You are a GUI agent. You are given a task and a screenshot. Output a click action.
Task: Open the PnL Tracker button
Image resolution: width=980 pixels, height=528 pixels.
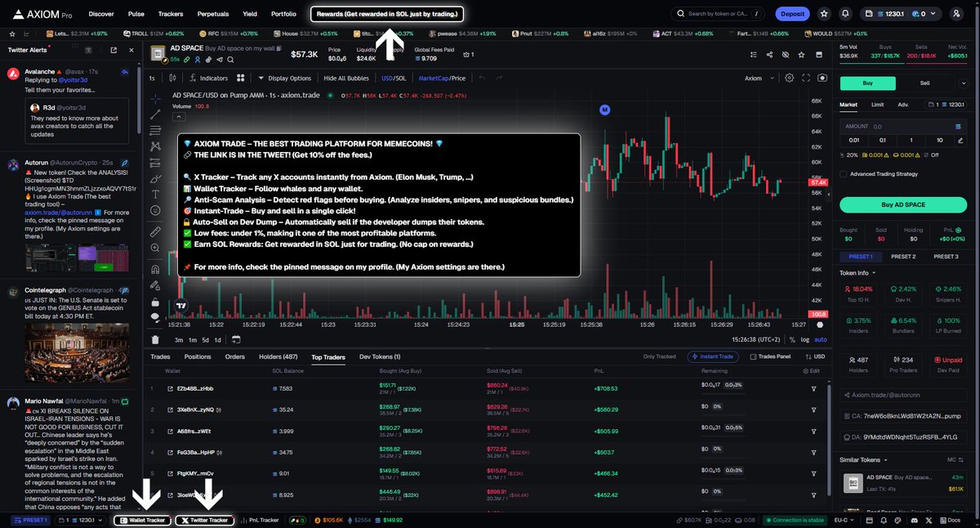tap(259, 520)
